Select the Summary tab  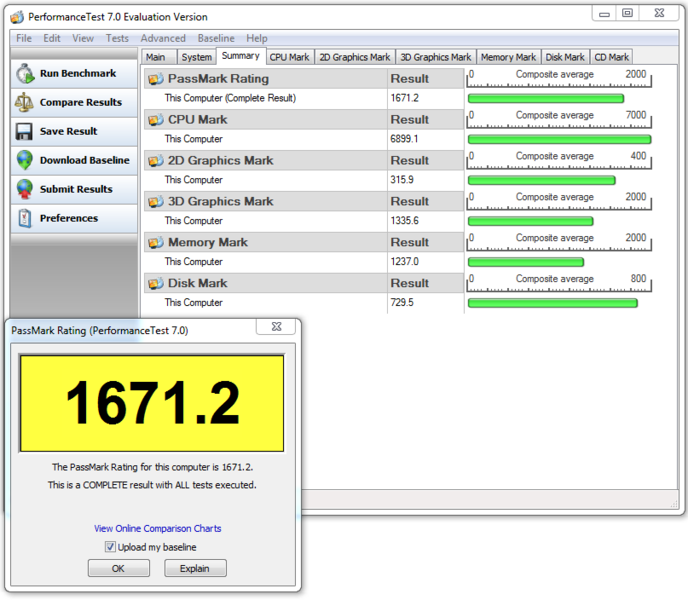(241, 56)
